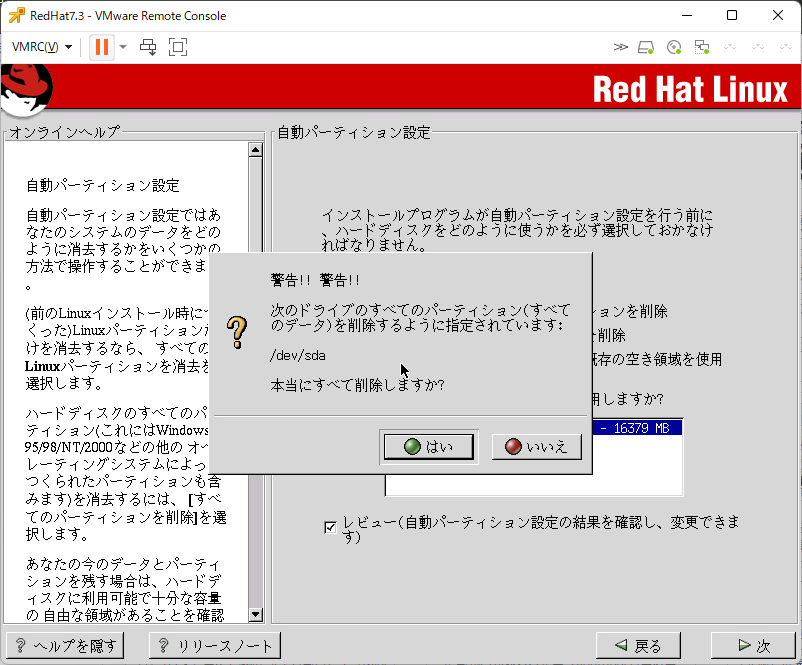Click the CD/DVD drive device icon
The height and width of the screenshot is (665, 802).
pos(674,48)
